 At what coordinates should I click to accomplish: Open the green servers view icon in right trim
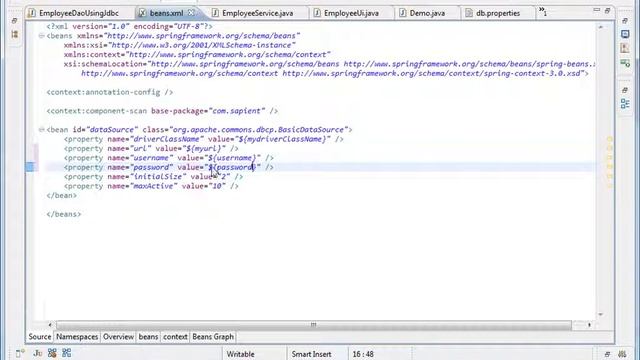625,63
